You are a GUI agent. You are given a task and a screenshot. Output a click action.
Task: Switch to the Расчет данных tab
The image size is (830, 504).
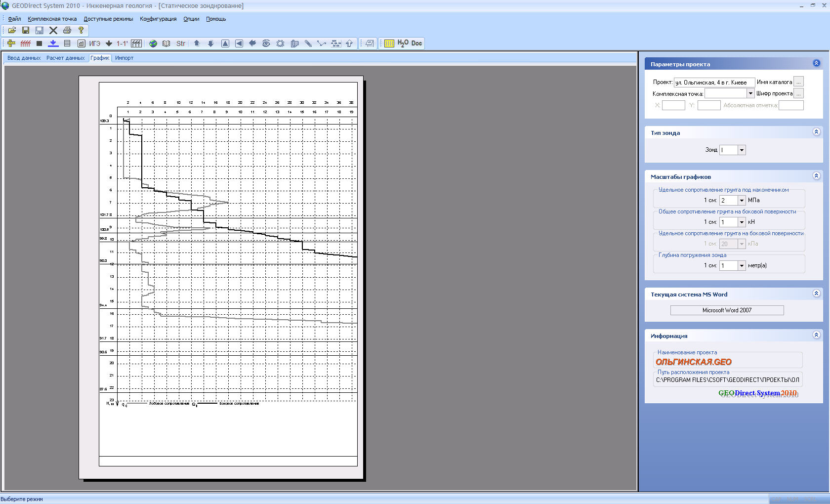point(65,58)
